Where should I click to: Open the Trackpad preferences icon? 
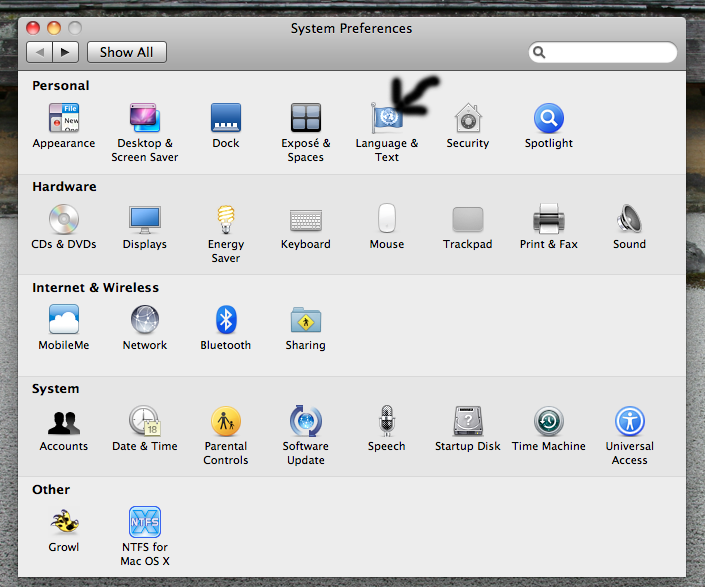click(468, 219)
